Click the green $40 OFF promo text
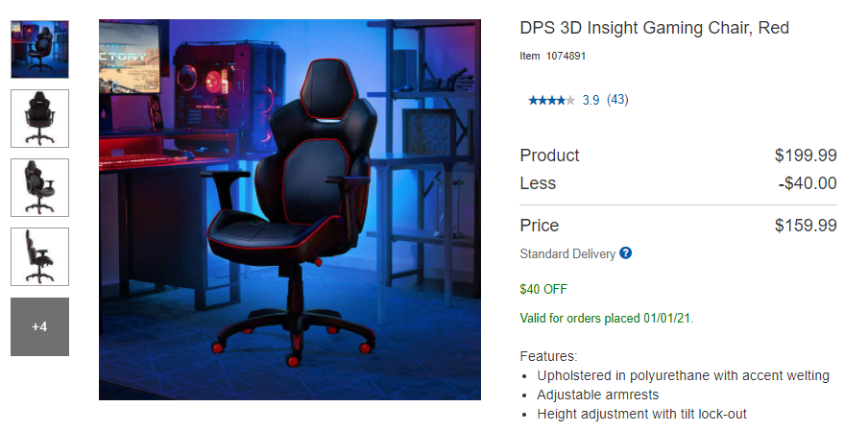Image resolution: width=868 pixels, height=431 pixels. [543, 289]
